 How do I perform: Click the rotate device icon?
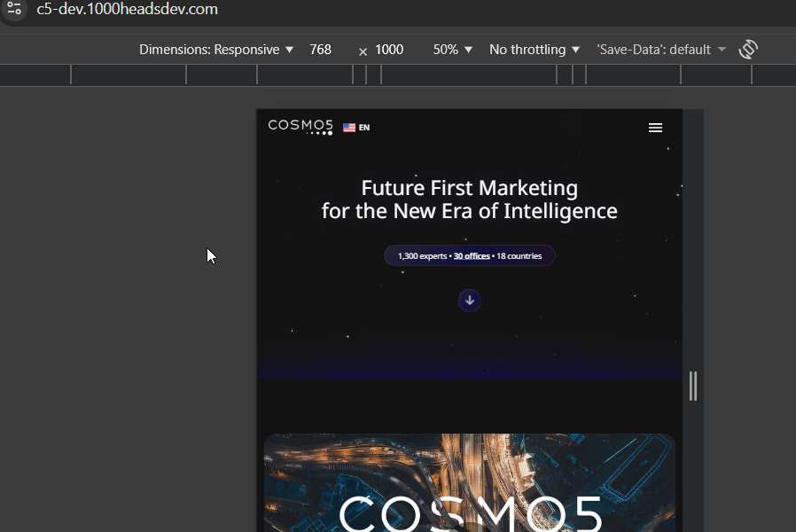(x=748, y=50)
